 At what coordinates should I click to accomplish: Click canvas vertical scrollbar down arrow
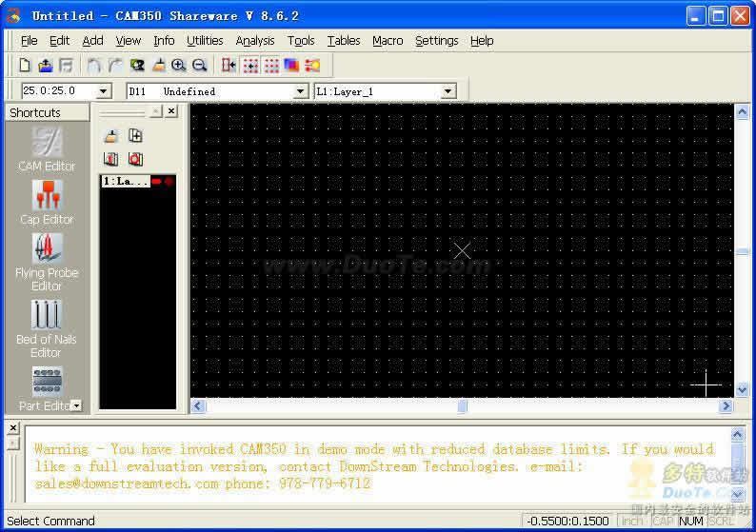[x=743, y=389]
